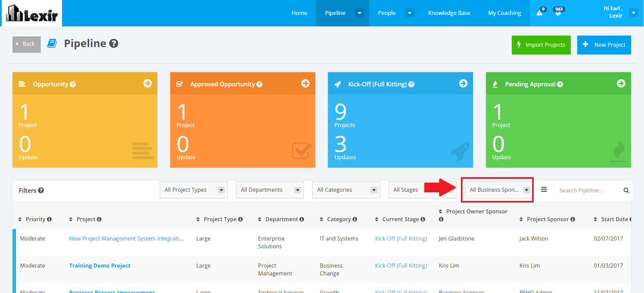644x293 pixels.
Task: Select 'Jack Wilson' sponsor cell
Action: (x=534, y=238)
